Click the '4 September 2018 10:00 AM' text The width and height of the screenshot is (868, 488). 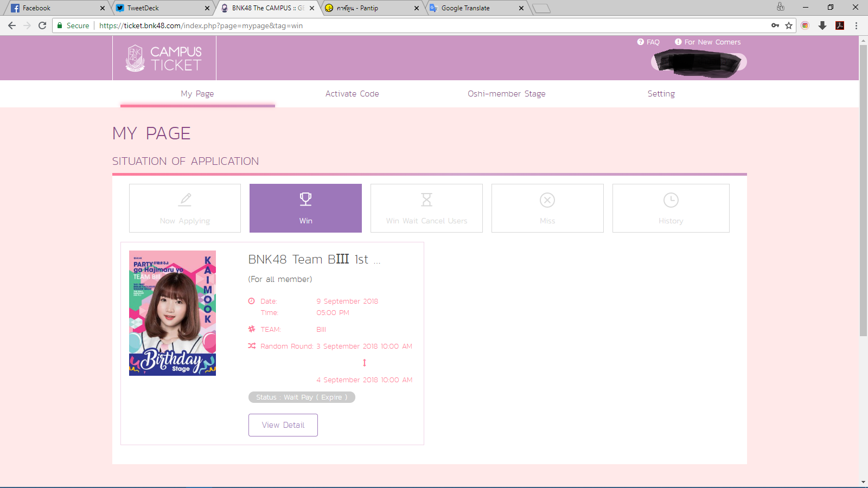click(x=365, y=380)
